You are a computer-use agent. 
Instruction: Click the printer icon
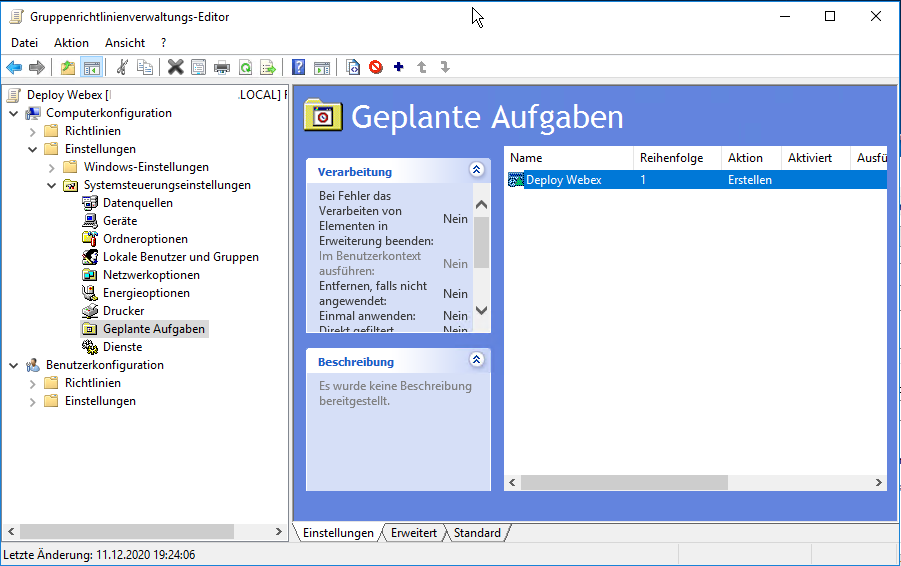(222, 68)
